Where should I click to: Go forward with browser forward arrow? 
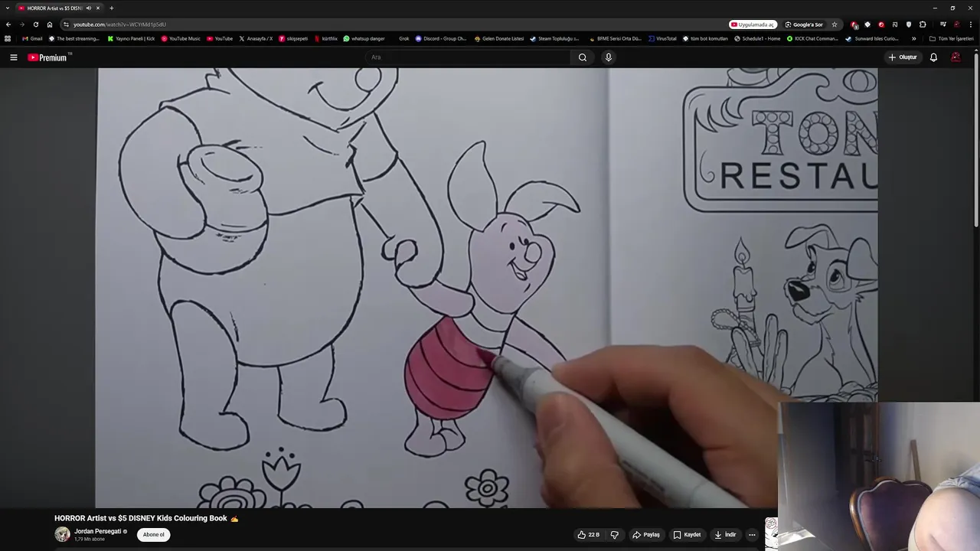point(21,24)
